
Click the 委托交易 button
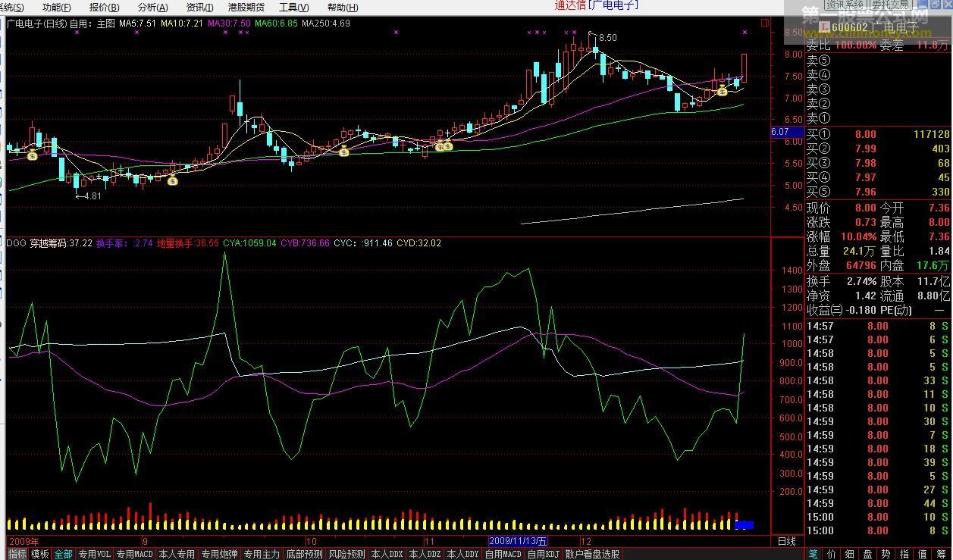pyautogui.click(x=890, y=5)
